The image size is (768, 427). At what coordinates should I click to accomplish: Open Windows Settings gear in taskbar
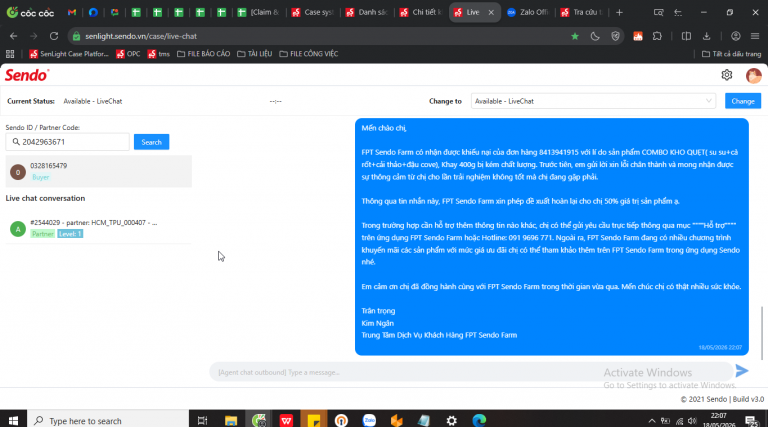pos(452,420)
